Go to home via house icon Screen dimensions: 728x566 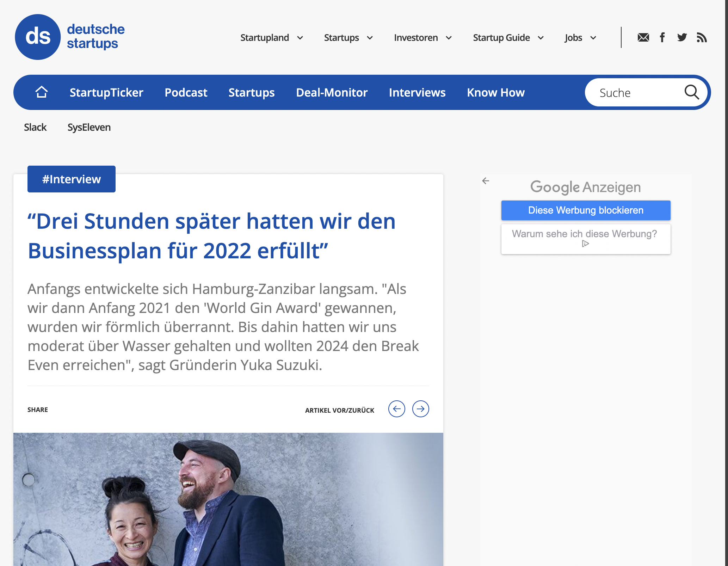pos(42,92)
